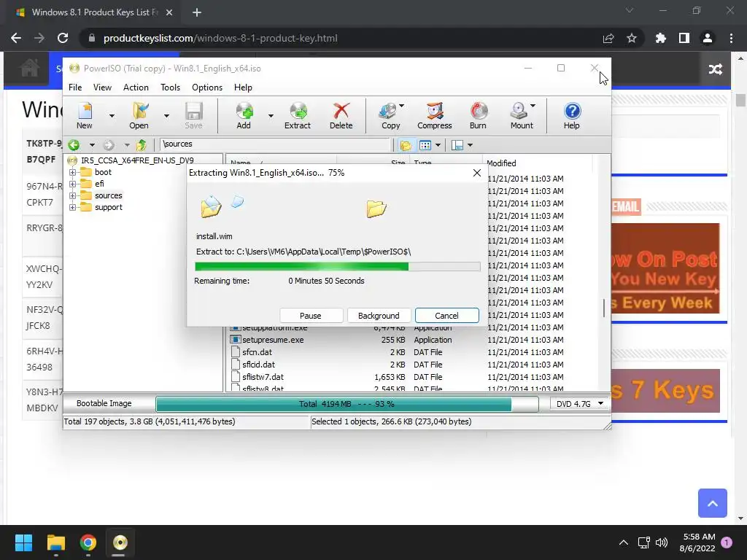Click the Compress toolbar icon
The image size is (747, 560).
tap(435, 115)
